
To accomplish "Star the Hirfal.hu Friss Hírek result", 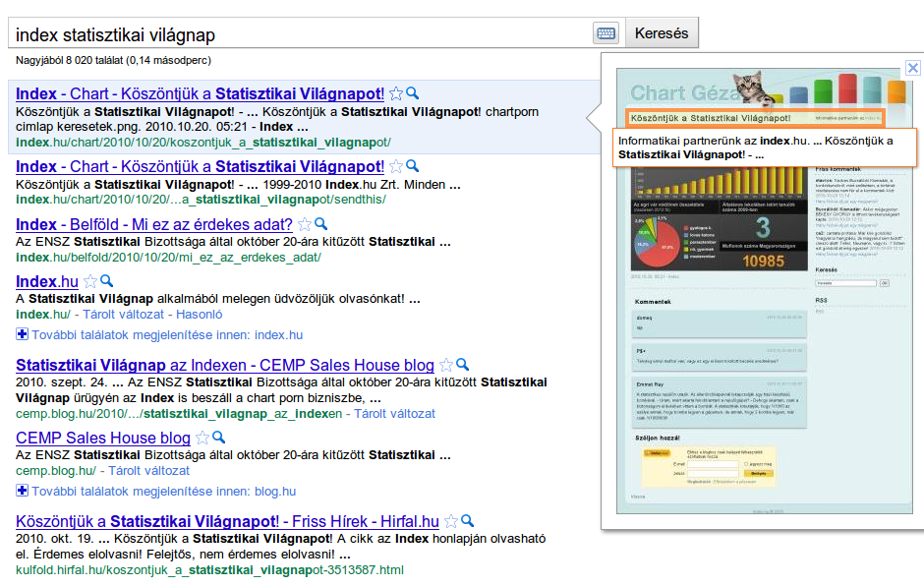I will click(x=451, y=521).
